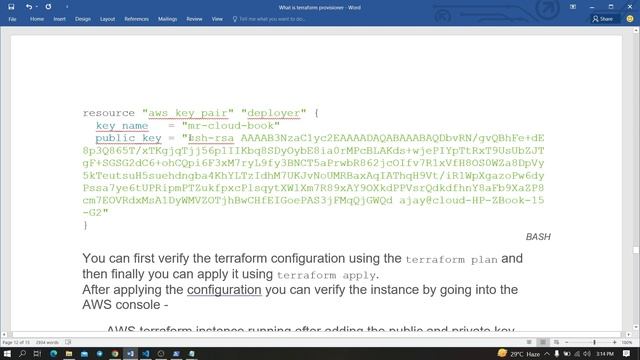The image size is (640, 360).
Task: Click the BASH label under code block
Action: 538,237
